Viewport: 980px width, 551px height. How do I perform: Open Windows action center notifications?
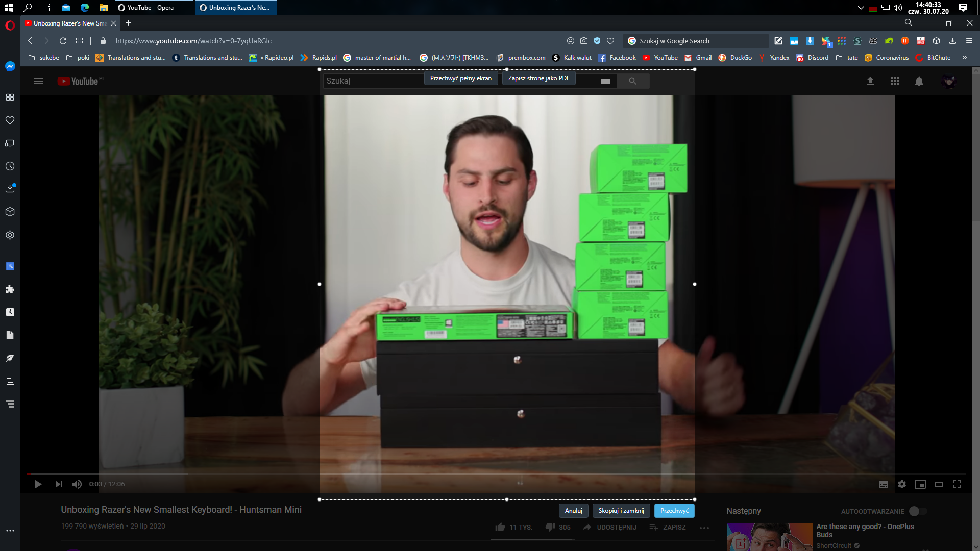[x=963, y=8]
